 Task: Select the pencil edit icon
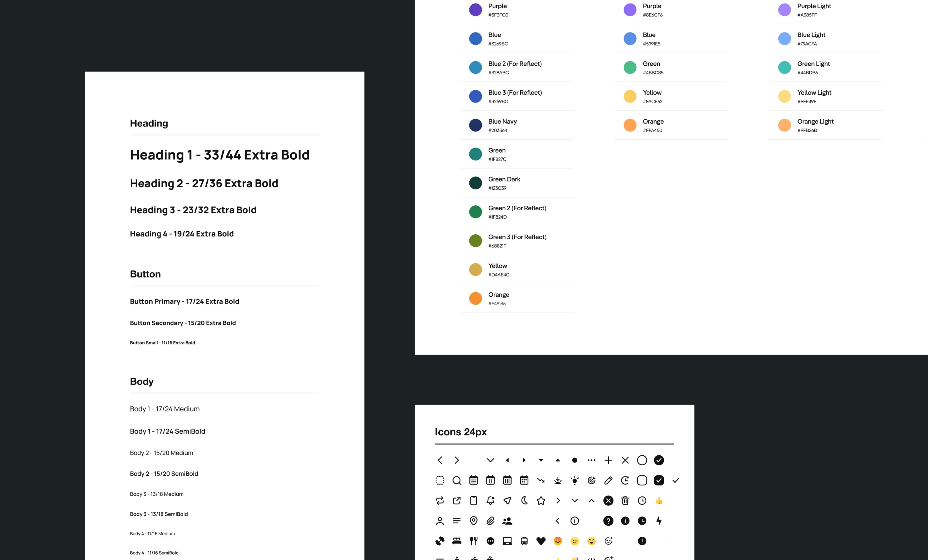pos(608,481)
